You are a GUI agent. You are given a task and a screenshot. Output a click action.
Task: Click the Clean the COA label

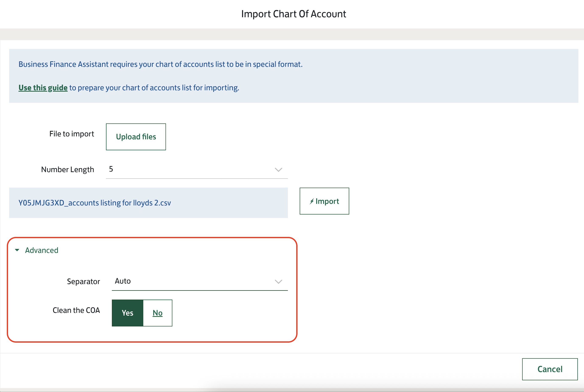(x=76, y=310)
